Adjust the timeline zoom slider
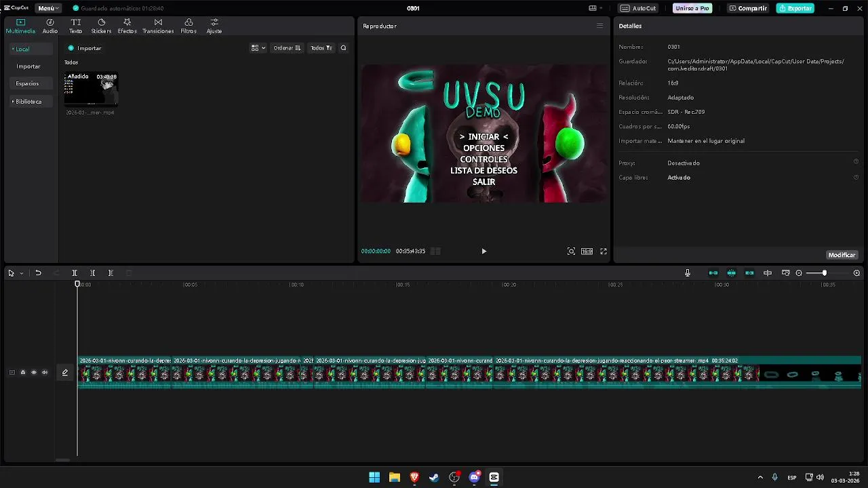Screen dimensions: 868x488 point(824,273)
